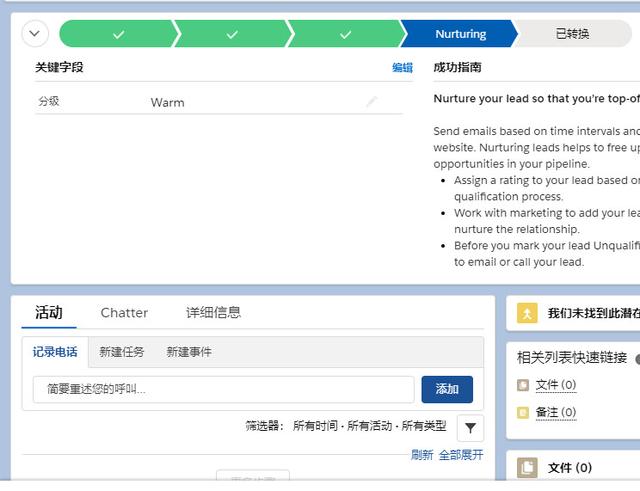Open the activity filter funnel icon
The image size is (640, 491).
click(x=470, y=428)
